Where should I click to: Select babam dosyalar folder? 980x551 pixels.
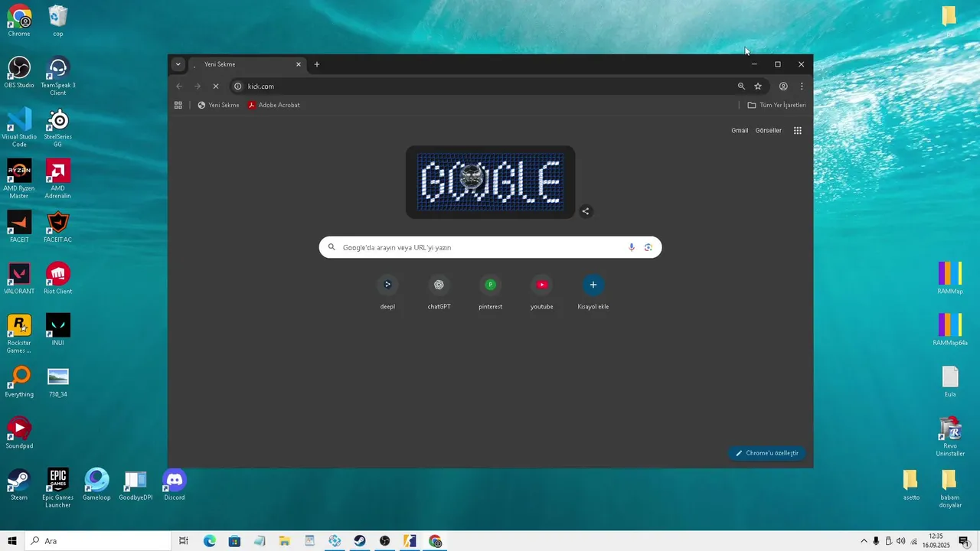click(x=949, y=488)
